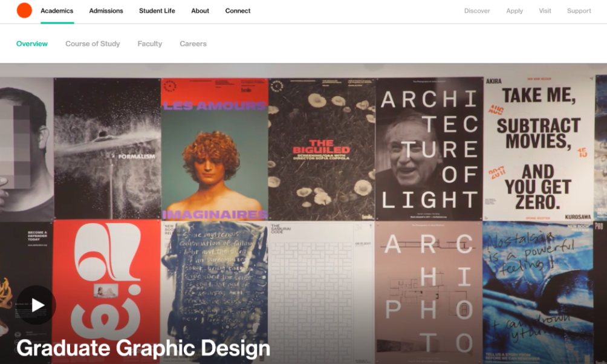Viewport: 607px width, 364px height.
Task: Click the Graduate Graphic Design heading
Action: coord(143,348)
